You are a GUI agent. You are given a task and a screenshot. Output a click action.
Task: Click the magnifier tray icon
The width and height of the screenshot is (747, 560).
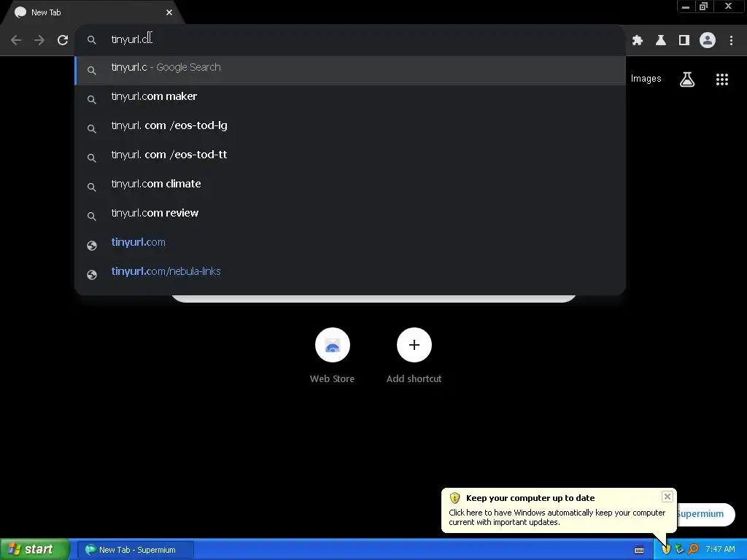click(x=693, y=550)
